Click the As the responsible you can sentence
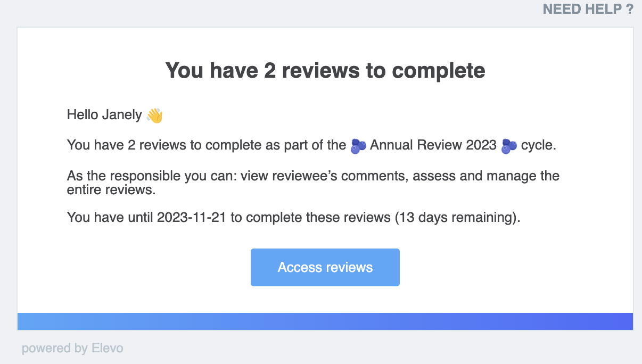Screen dimensions: 642x364 313,183
